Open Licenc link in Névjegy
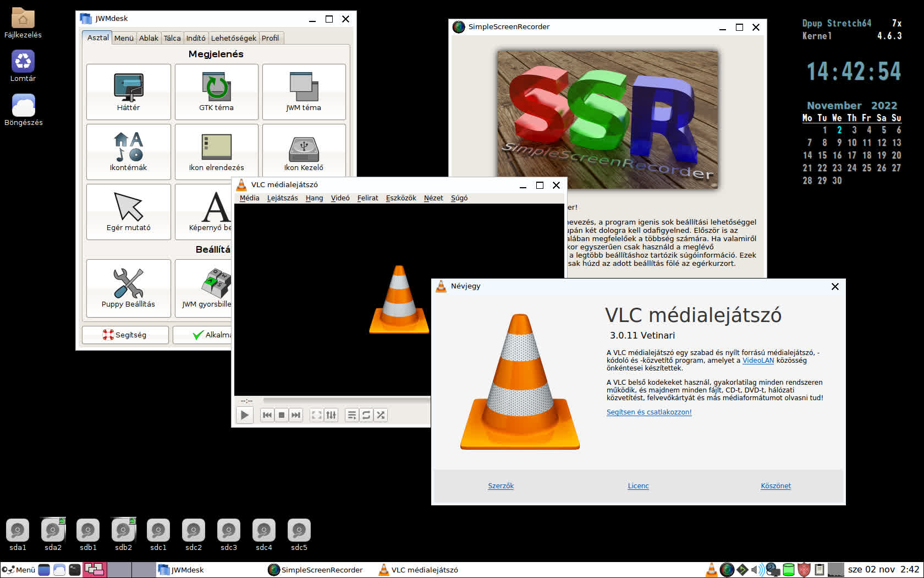The image size is (924, 578). pos(639,486)
